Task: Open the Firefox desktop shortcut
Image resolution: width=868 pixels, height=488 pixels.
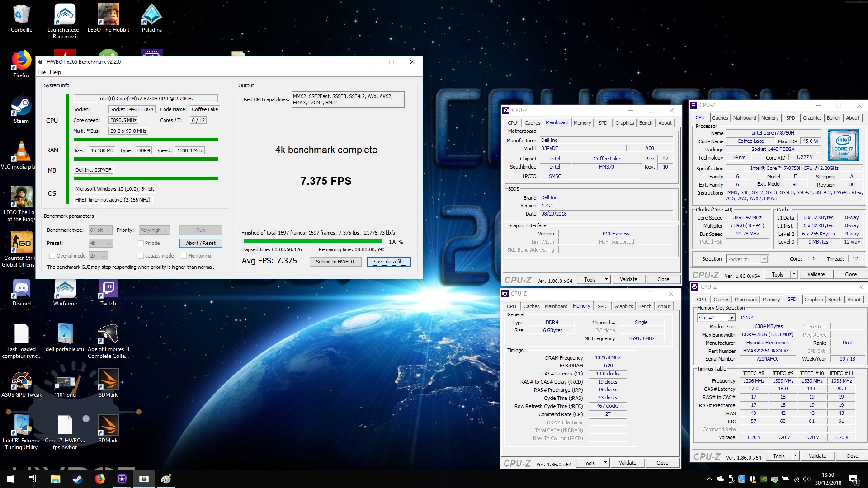Action: (21, 64)
